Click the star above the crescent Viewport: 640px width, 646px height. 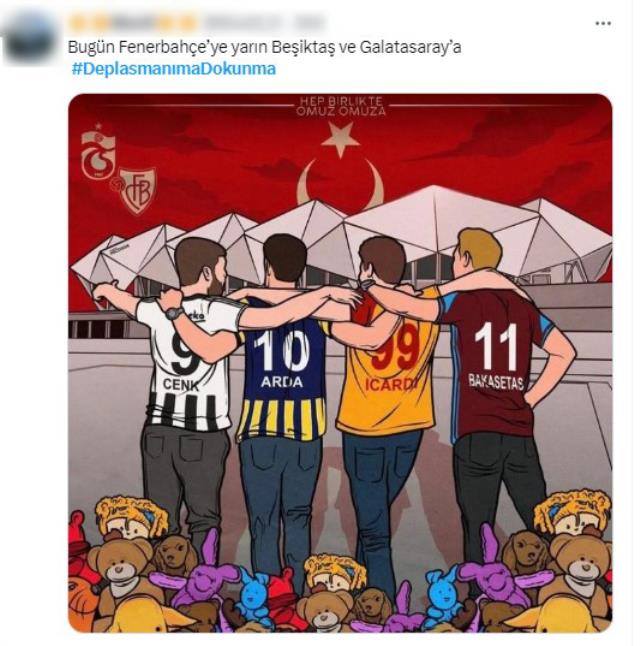(x=340, y=139)
